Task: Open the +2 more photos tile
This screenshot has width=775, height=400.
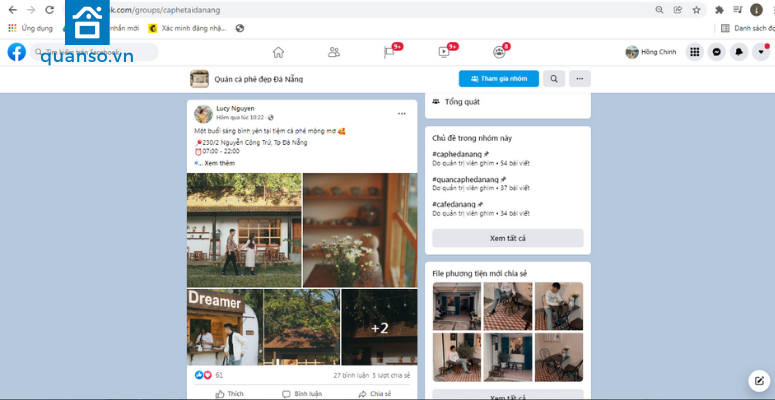Action: pyautogui.click(x=380, y=327)
